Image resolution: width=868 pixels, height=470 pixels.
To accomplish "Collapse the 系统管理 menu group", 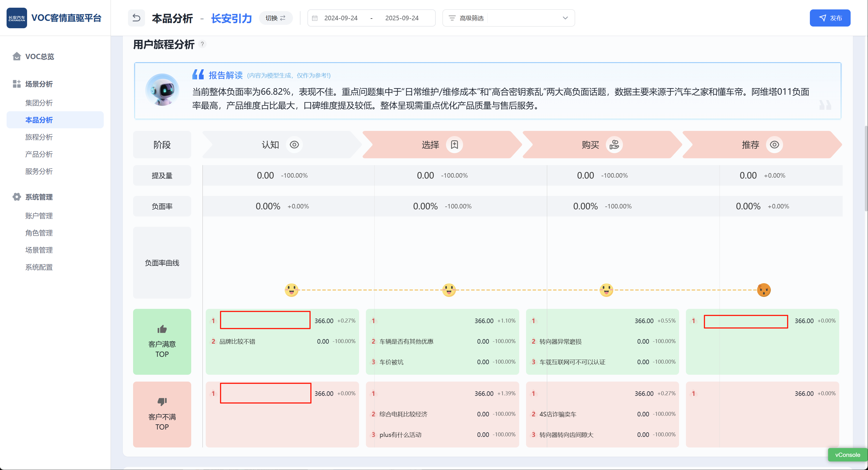I will [39, 197].
